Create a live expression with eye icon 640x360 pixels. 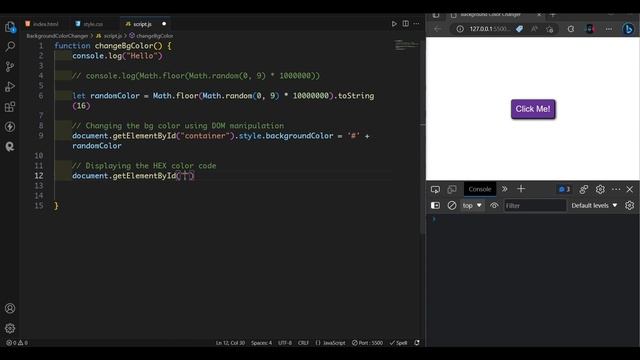(494, 205)
